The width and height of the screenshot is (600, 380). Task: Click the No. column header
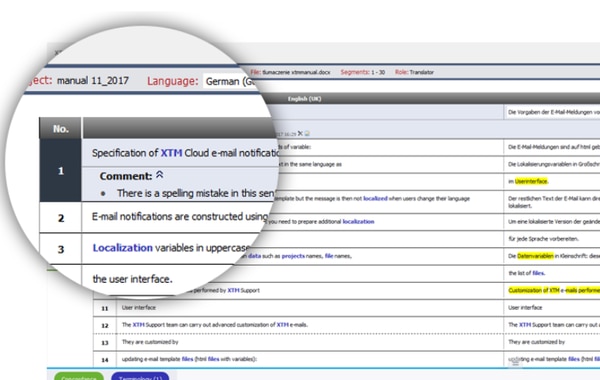[60, 128]
